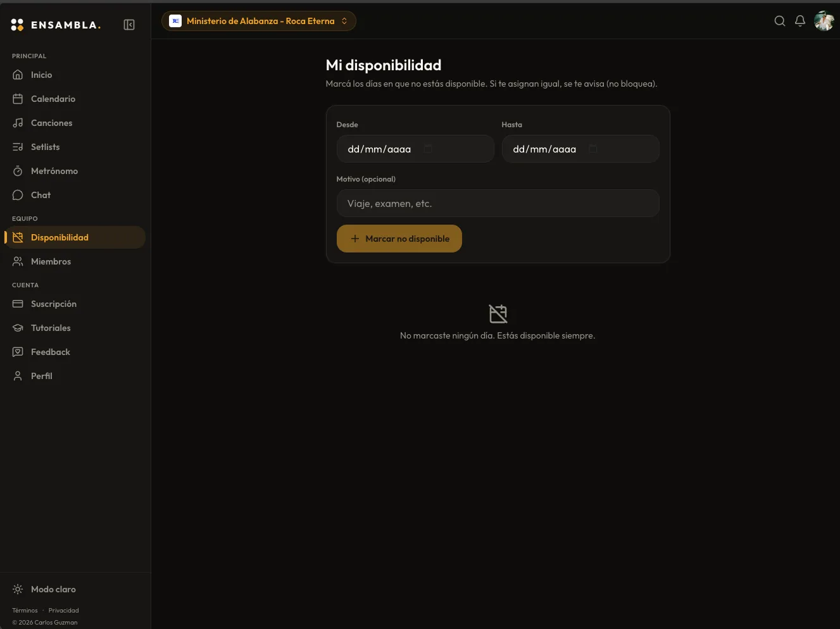
Task: Click the Miembros people icon
Action: pyautogui.click(x=18, y=261)
